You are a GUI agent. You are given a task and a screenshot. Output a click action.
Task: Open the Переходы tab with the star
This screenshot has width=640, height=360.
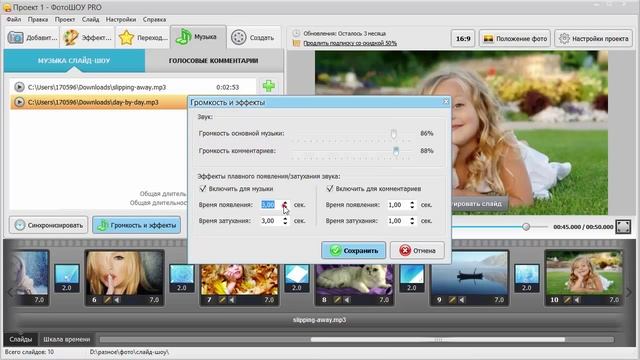[x=143, y=38]
